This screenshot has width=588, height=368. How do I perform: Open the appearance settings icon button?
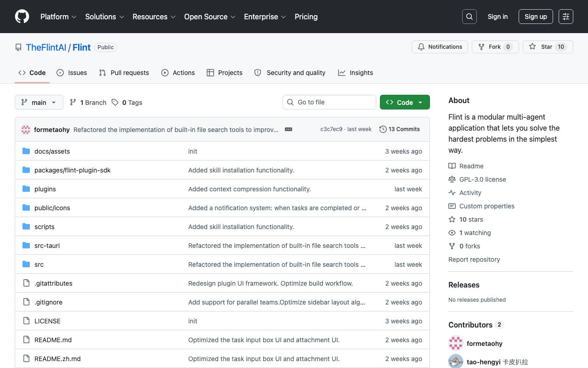566,17
